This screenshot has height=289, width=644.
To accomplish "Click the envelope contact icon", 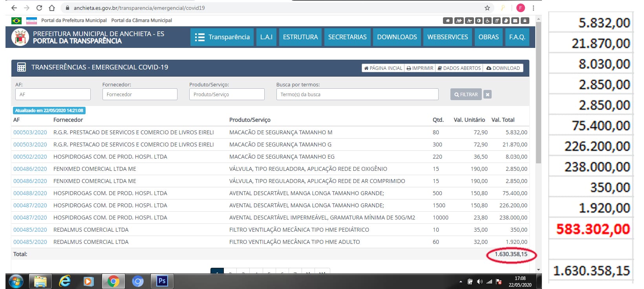I will click(x=516, y=20).
